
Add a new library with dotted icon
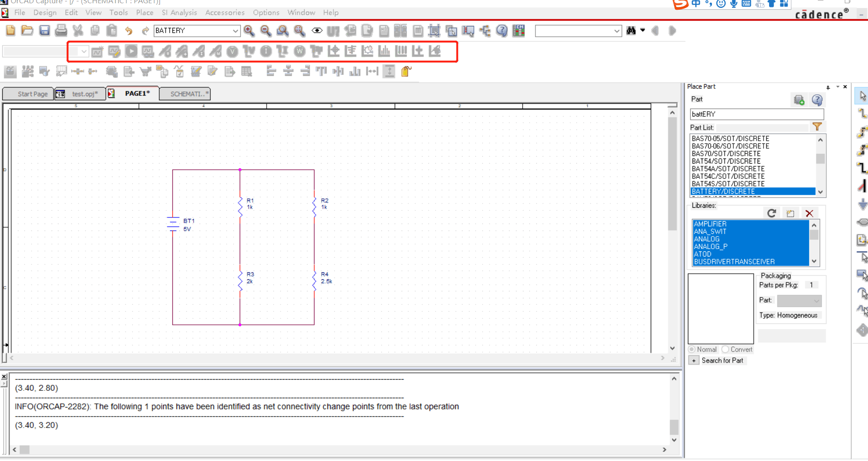coord(790,213)
